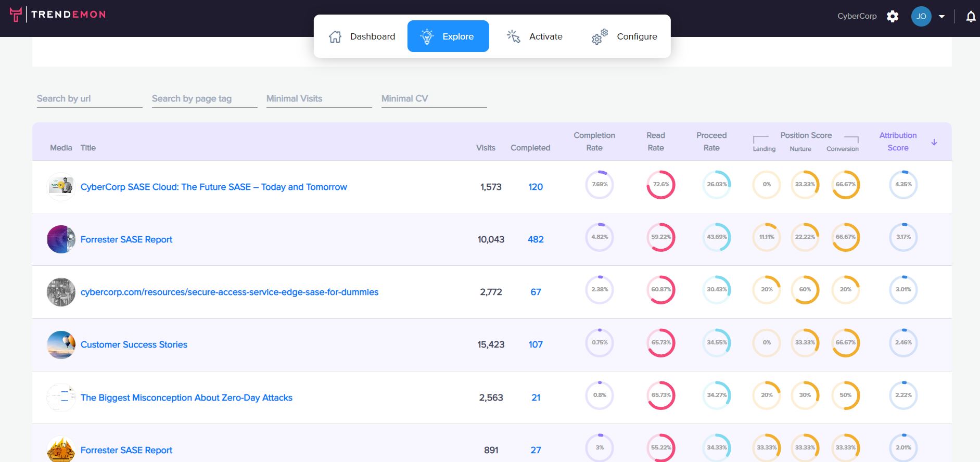Viewport: 980px width, 462px height.
Task: Click the Position Score header label
Action: 806,135
